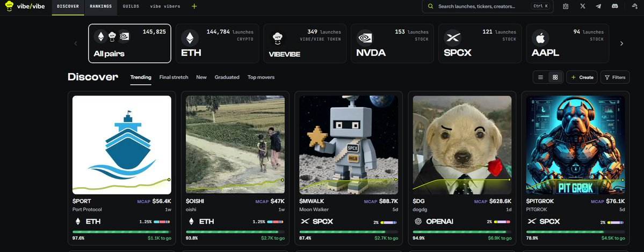The image size is (644, 252).
Task: Select the NVDA pair card
Action: click(392, 43)
